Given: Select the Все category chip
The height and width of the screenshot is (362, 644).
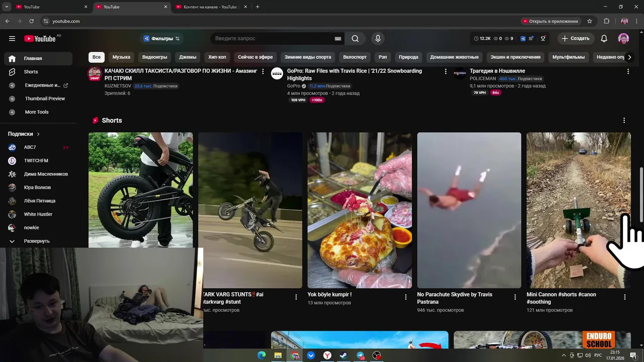Looking at the screenshot, I should [97, 57].
